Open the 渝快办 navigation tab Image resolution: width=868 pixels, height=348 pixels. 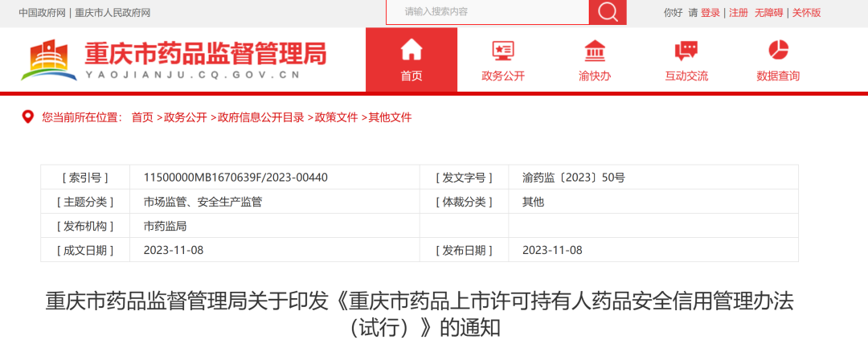coord(595,59)
